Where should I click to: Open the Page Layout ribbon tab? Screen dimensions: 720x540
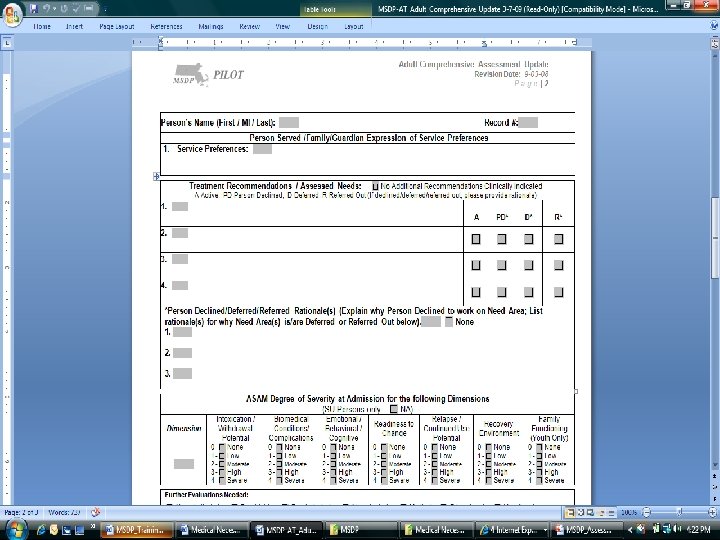point(117,27)
